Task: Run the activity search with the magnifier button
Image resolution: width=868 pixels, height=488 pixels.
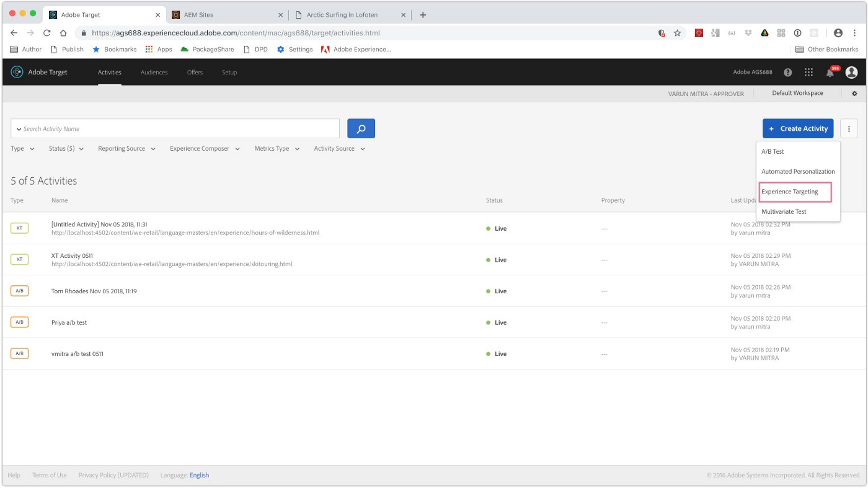Action: (361, 128)
